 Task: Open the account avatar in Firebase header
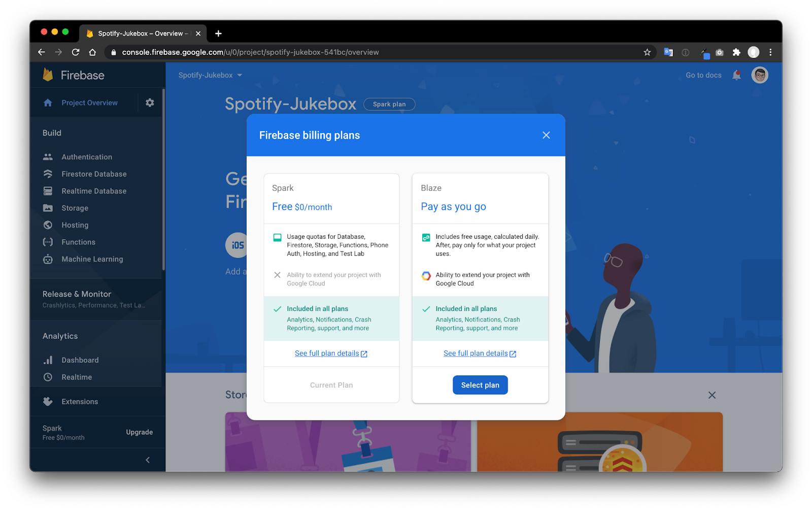[x=760, y=75]
